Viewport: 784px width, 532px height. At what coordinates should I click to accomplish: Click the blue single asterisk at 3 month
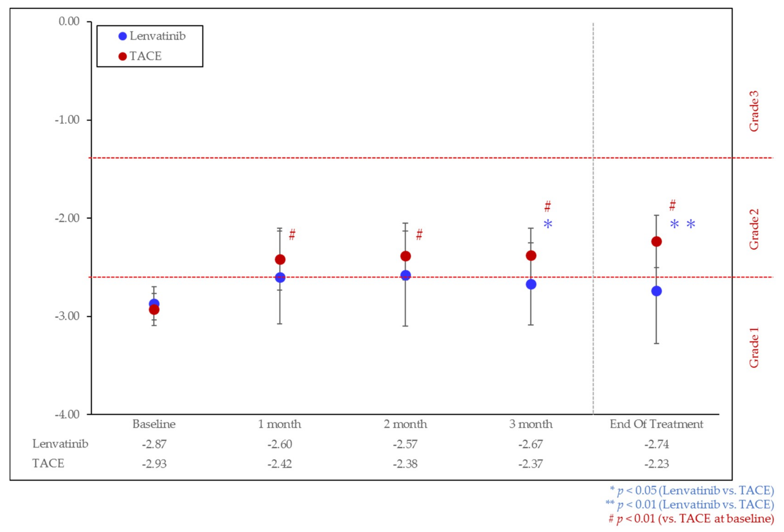coord(548,224)
